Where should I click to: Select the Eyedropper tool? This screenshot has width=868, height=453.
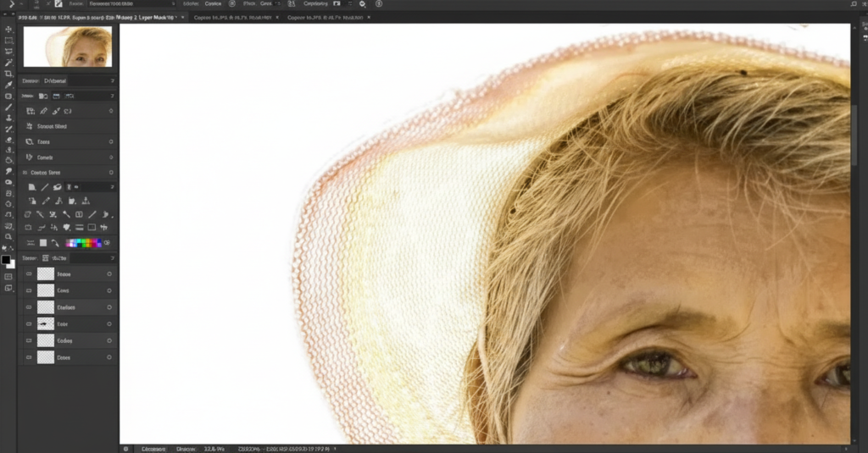click(8, 85)
